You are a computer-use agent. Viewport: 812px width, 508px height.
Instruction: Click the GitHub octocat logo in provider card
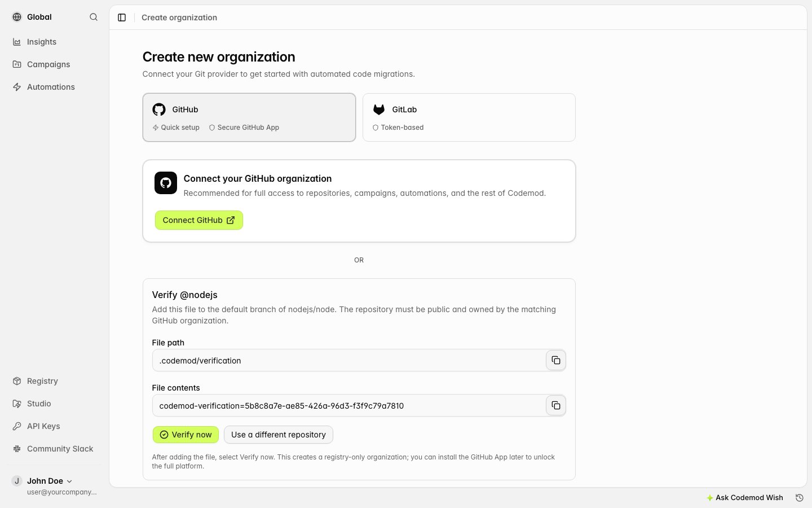159,110
